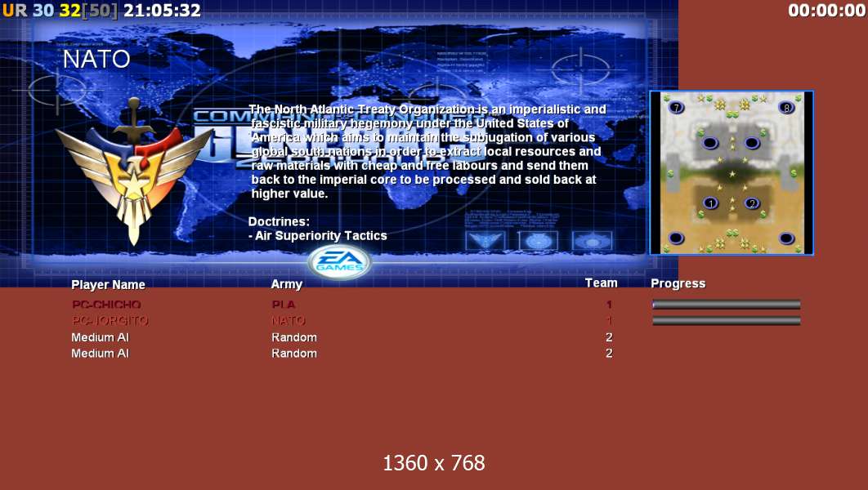868x490 pixels.
Task: Click the Doctrines: label
Action: (x=279, y=221)
